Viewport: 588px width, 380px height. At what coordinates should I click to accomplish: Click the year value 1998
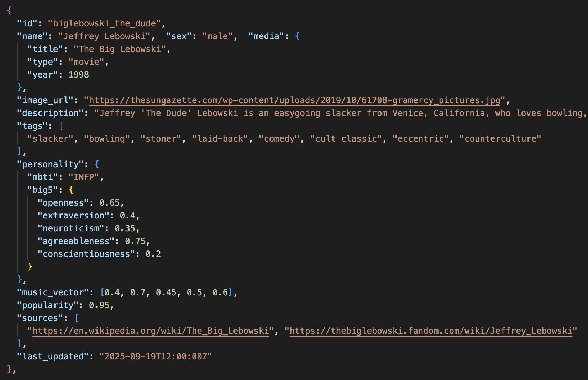79,75
